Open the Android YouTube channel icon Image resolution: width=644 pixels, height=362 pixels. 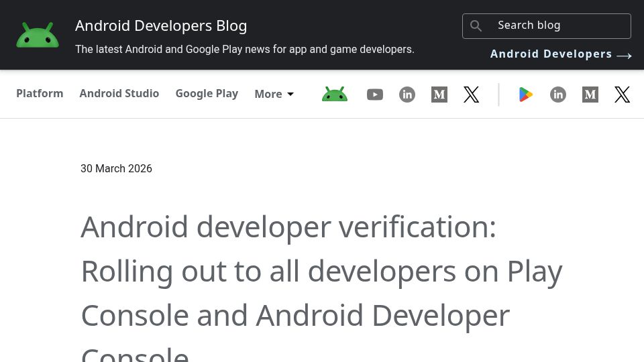pos(374,95)
